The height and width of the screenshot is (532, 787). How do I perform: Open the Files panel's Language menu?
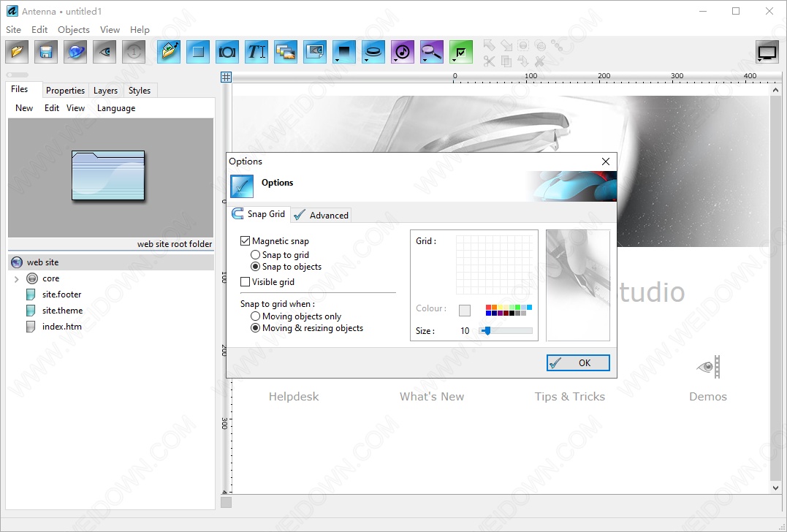pyautogui.click(x=116, y=108)
